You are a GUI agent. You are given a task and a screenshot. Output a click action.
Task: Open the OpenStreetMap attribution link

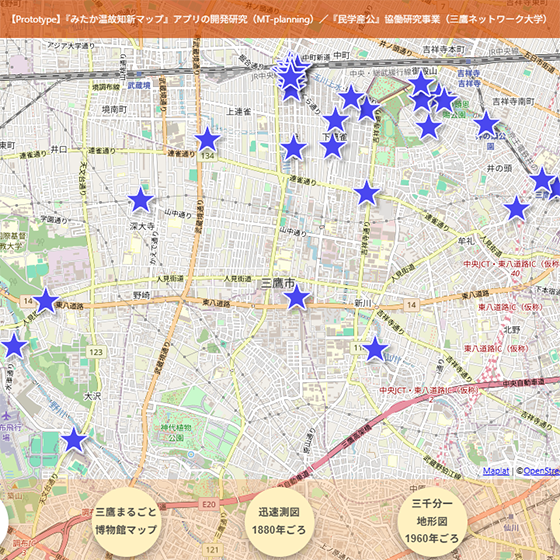tap(541, 471)
